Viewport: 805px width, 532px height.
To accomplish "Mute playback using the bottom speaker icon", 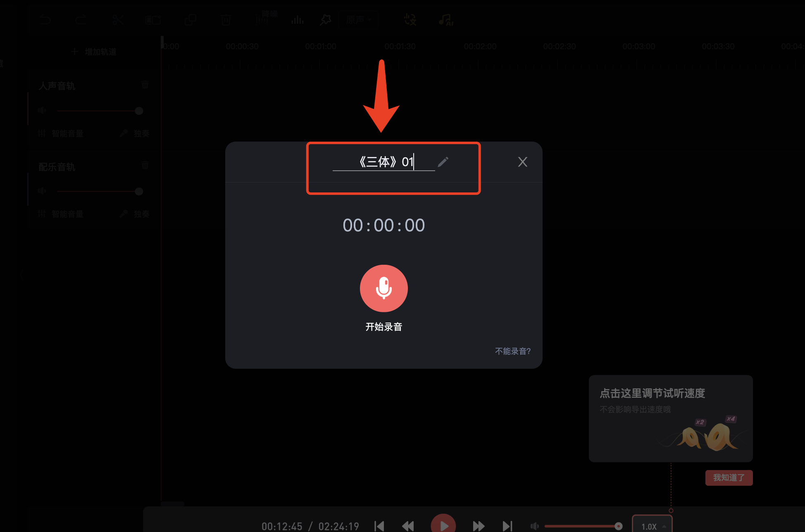I will [535, 526].
